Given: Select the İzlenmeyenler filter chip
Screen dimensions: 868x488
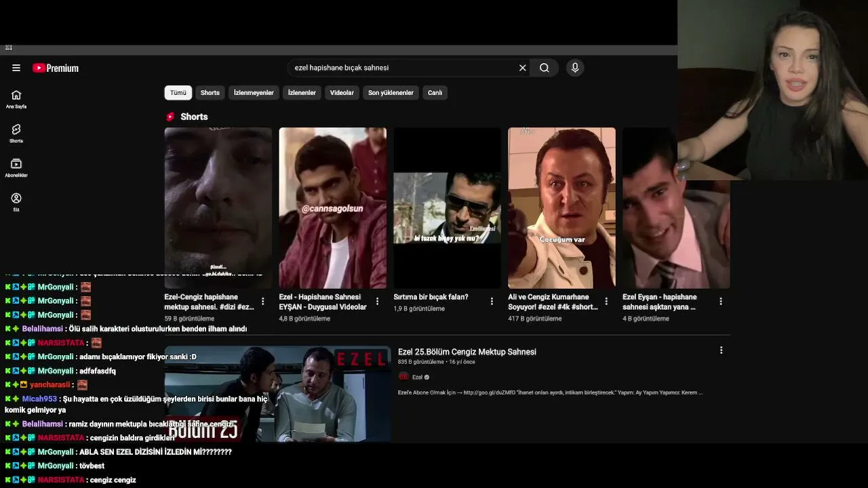Looking at the screenshot, I should (254, 93).
